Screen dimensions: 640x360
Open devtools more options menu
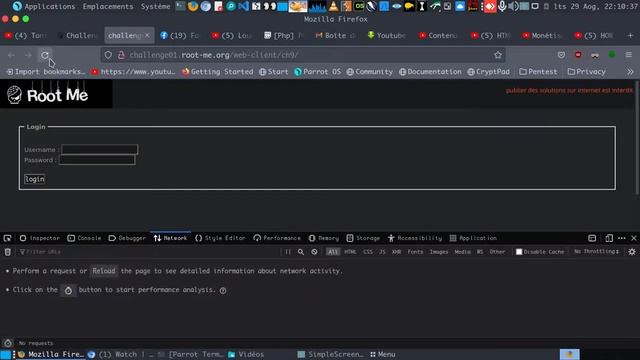click(x=622, y=238)
